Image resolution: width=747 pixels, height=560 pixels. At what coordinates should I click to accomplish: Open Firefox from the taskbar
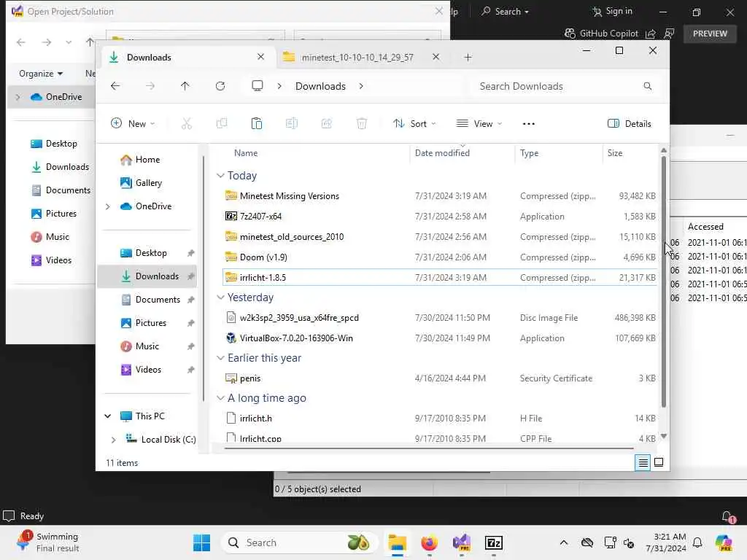[429, 542]
